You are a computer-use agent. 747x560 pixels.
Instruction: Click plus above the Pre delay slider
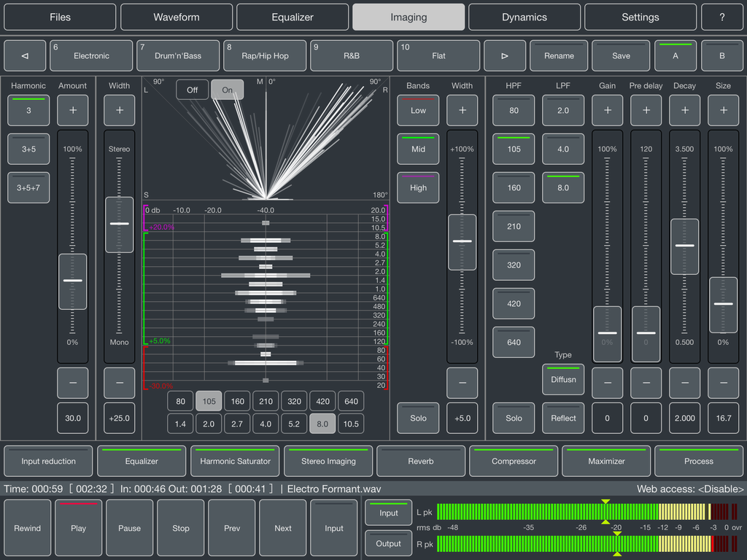646,110
